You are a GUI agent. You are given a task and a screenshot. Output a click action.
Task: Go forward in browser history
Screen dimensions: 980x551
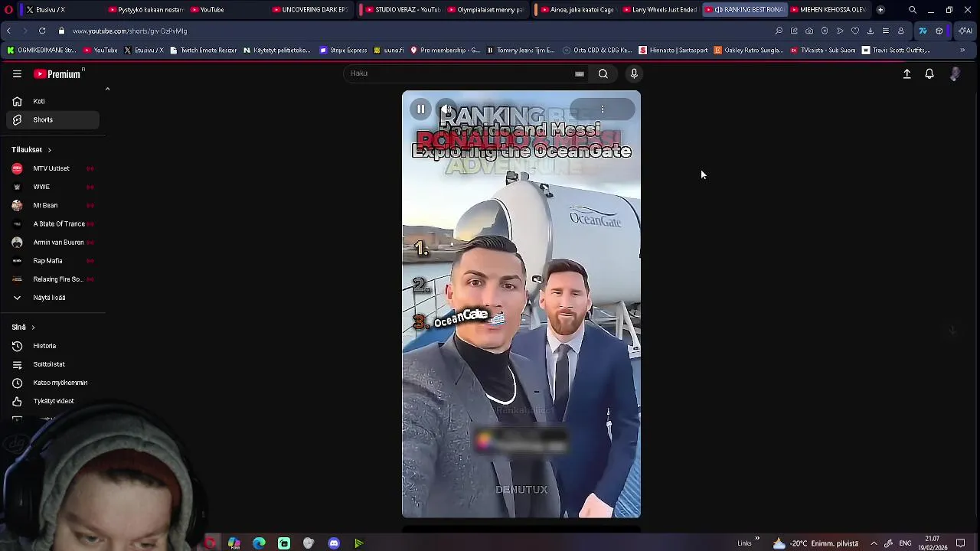(x=24, y=31)
